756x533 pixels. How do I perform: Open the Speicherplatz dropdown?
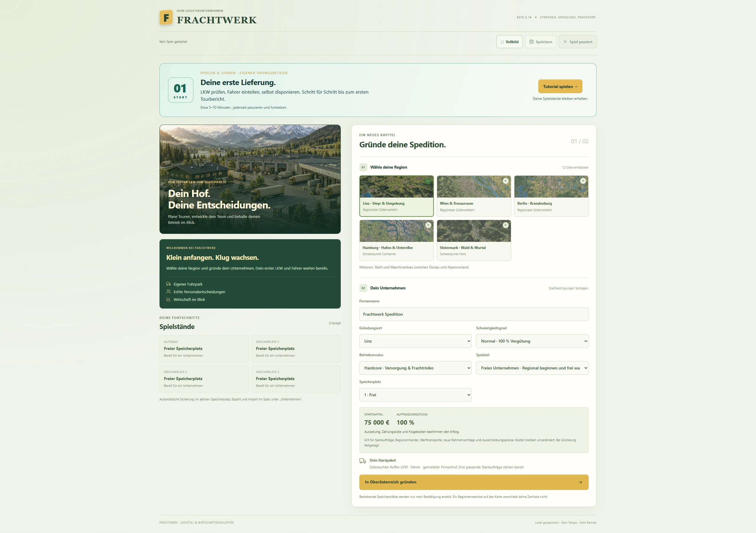[x=415, y=395]
